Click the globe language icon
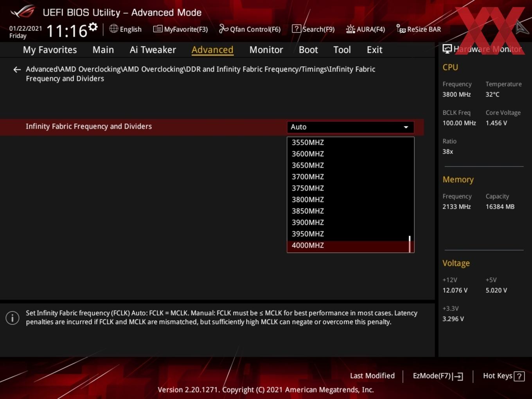 click(x=113, y=29)
